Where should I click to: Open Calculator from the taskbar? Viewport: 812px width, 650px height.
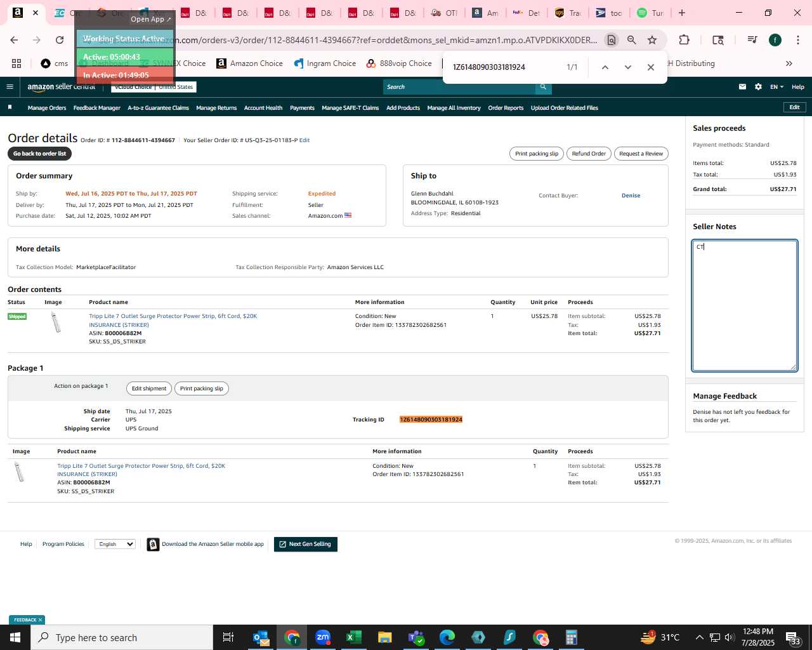click(572, 637)
